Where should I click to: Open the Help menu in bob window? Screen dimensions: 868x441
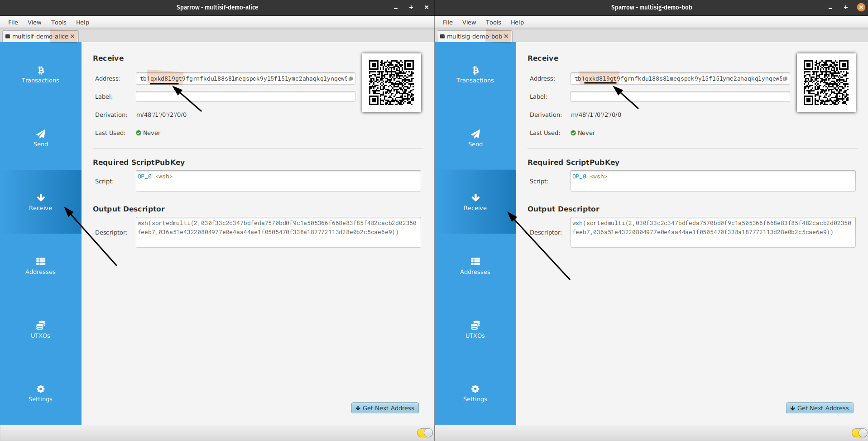(x=517, y=22)
